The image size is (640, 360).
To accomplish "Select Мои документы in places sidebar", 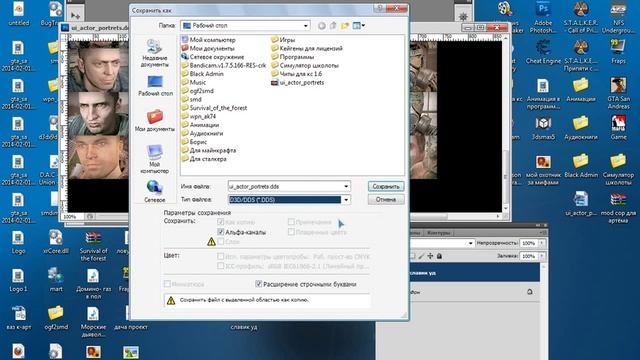I will [x=155, y=121].
